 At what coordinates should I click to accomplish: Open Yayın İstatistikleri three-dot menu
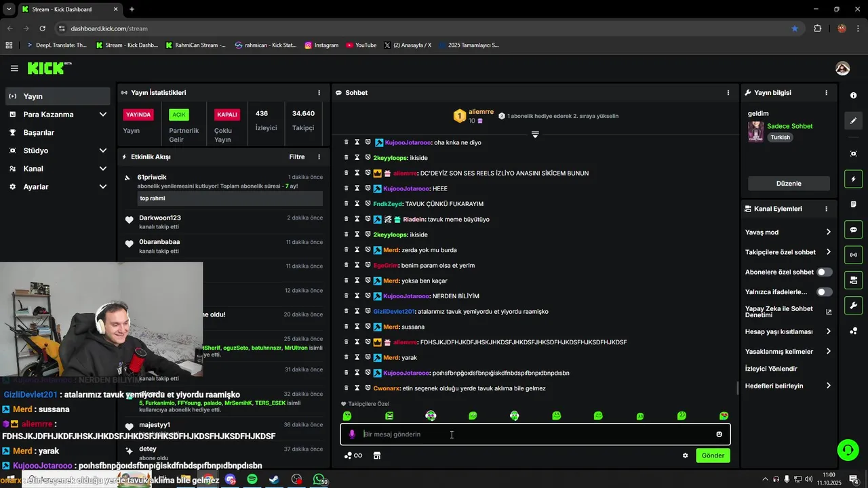[319, 93]
